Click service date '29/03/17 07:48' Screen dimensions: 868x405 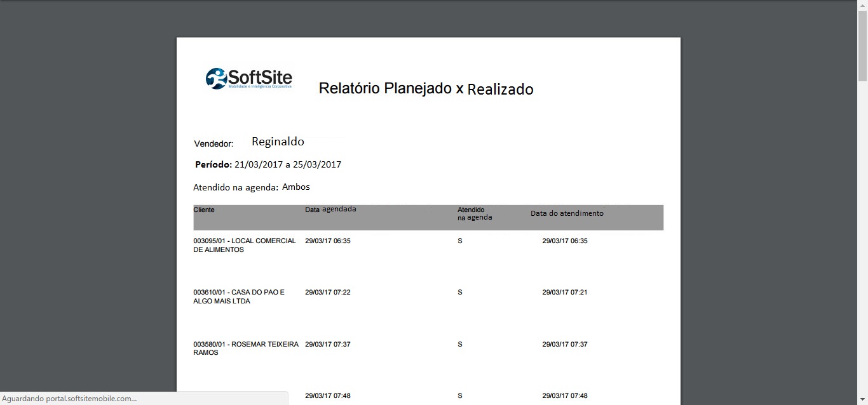(565, 396)
